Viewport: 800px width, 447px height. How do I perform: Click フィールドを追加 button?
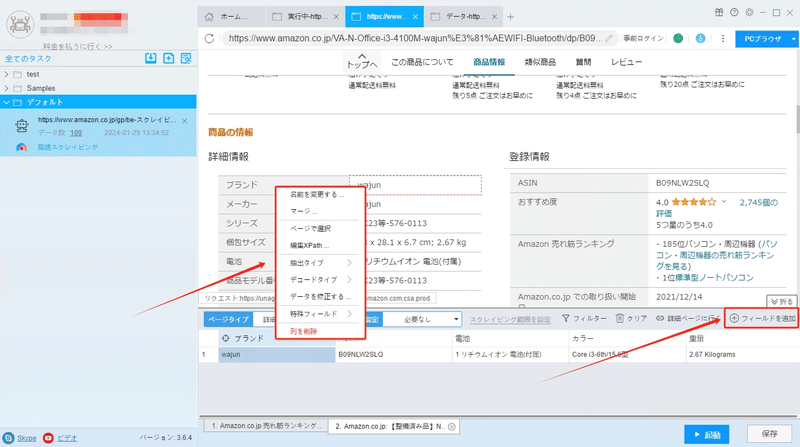coord(762,318)
